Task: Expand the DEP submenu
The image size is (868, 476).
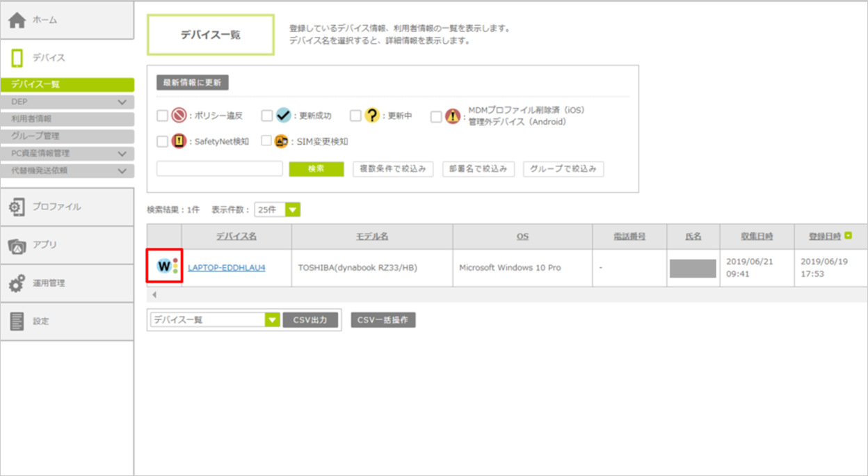Action: pyautogui.click(x=122, y=102)
